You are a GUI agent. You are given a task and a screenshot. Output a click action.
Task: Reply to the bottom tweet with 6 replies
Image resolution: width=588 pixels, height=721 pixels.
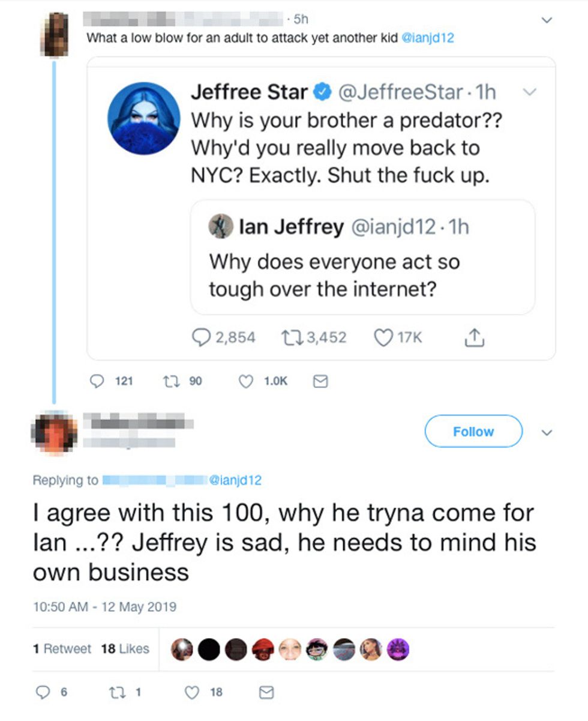point(41,692)
